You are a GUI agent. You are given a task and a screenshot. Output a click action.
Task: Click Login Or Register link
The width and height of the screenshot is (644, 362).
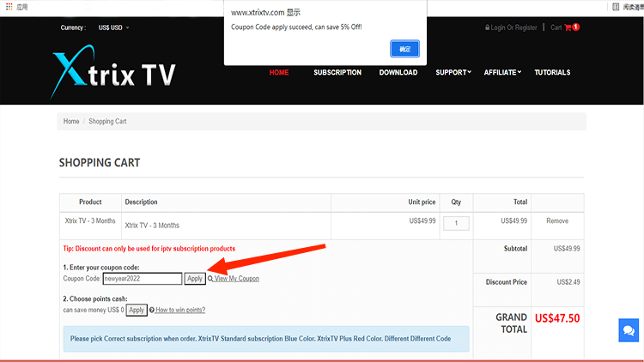pyautogui.click(x=513, y=27)
